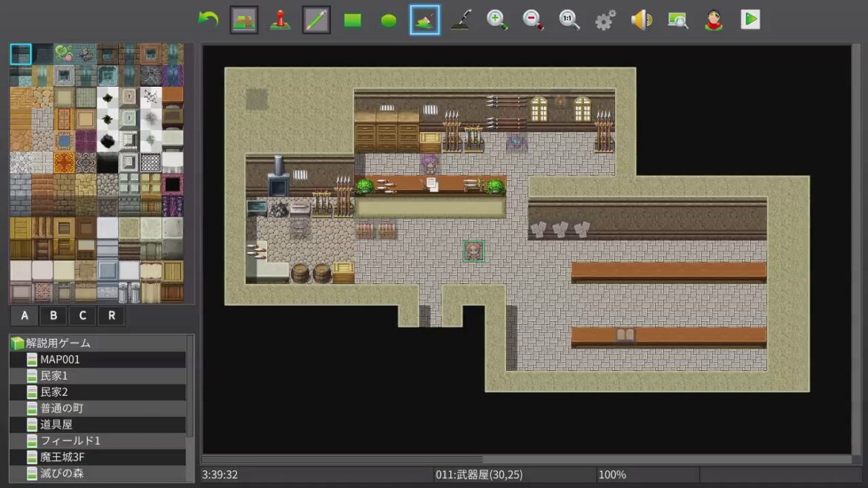Zoom in on the map view
The width and height of the screenshot is (868, 488).
pos(497,20)
